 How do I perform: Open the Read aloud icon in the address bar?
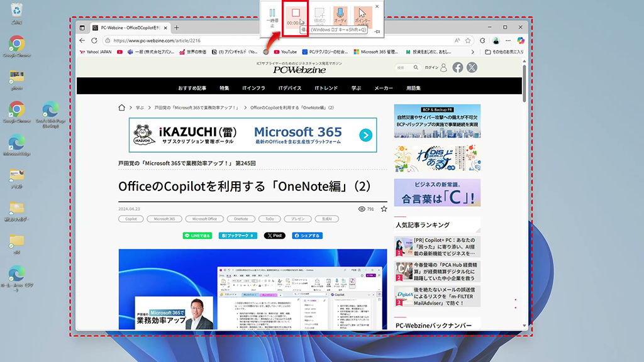click(457, 41)
